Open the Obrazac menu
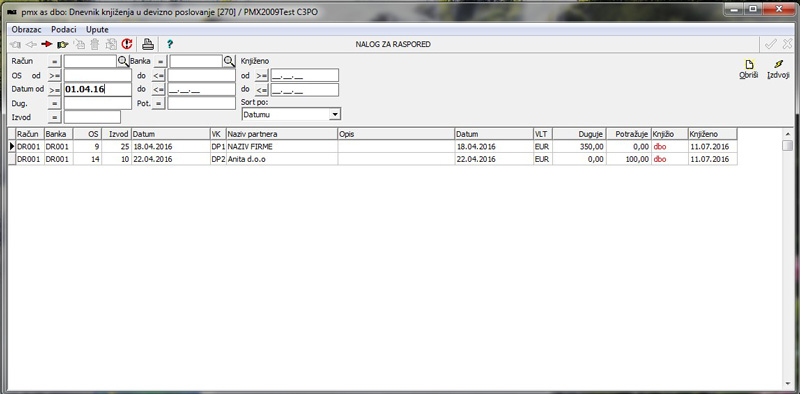Image resolution: width=800 pixels, height=394 pixels. coord(27,29)
